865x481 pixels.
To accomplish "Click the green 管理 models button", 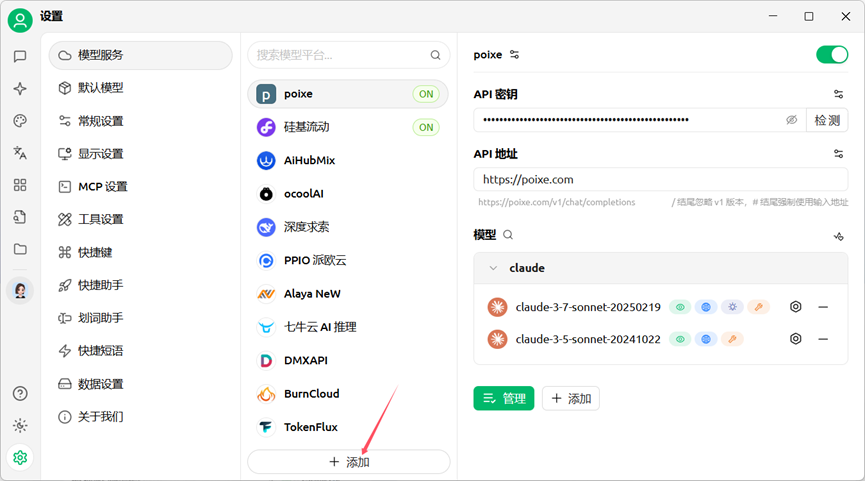I will pos(504,398).
